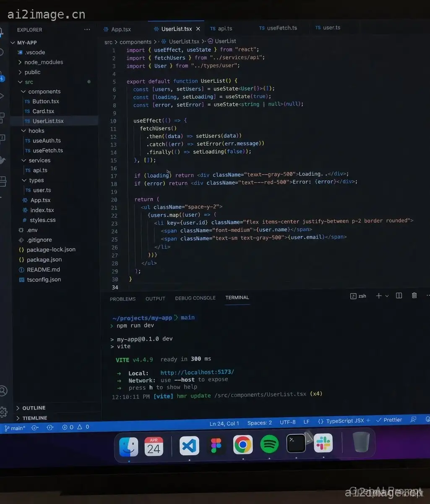This screenshot has width=430, height=504.
Task: Expand the OUTLINE section
Action: pyautogui.click(x=31, y=408)
